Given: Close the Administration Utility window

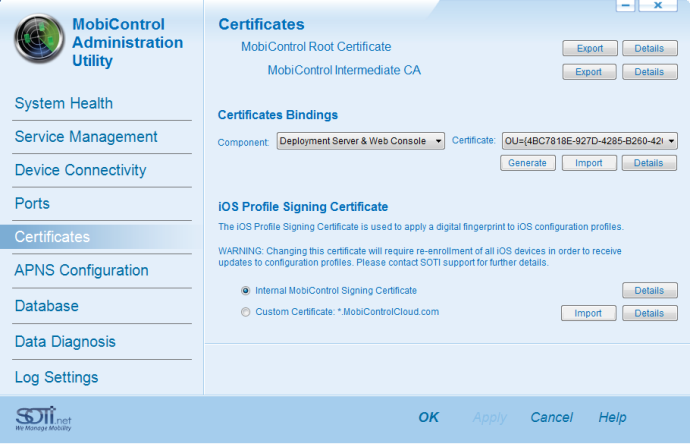Looking at the screenshot, I should (x=658, y=5).
